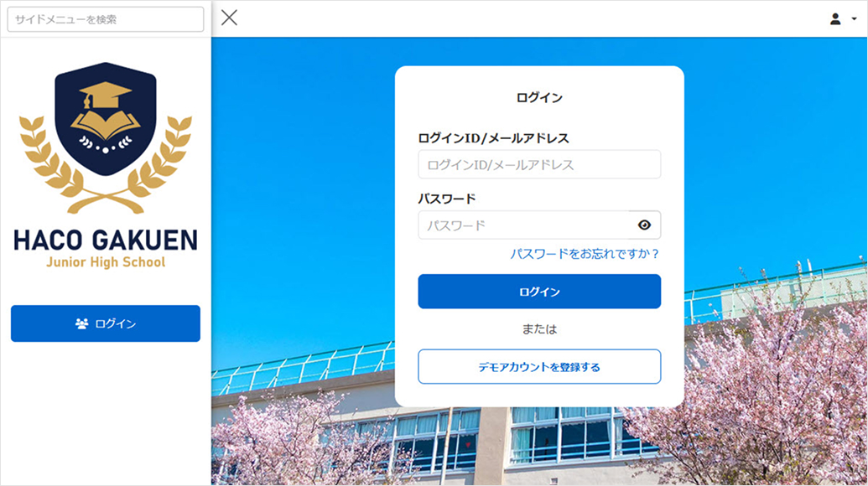The width and height of the screenshot is (868, 486).
Task: Click the Junior High School subtitle text
Action: click(106, 262)
